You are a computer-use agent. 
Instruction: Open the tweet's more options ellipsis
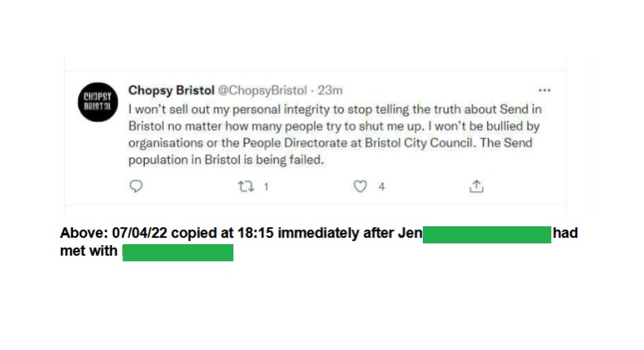[544, 90]
